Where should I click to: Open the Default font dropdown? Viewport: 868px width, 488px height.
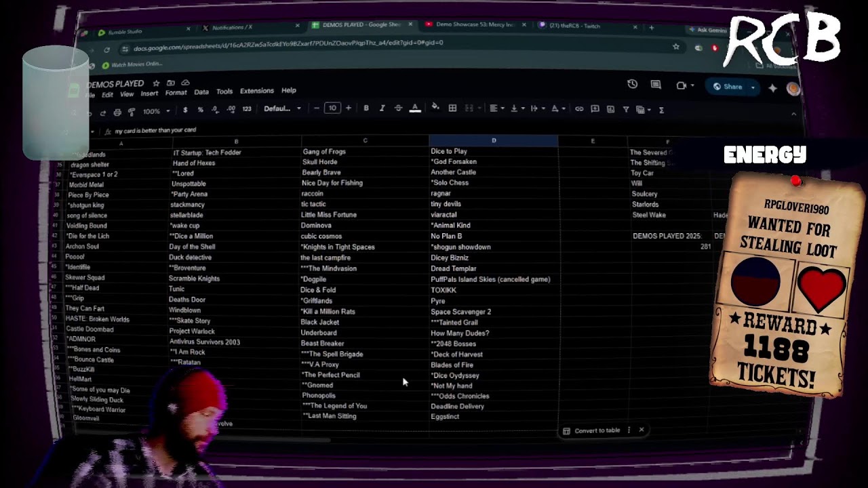[282, 108]
